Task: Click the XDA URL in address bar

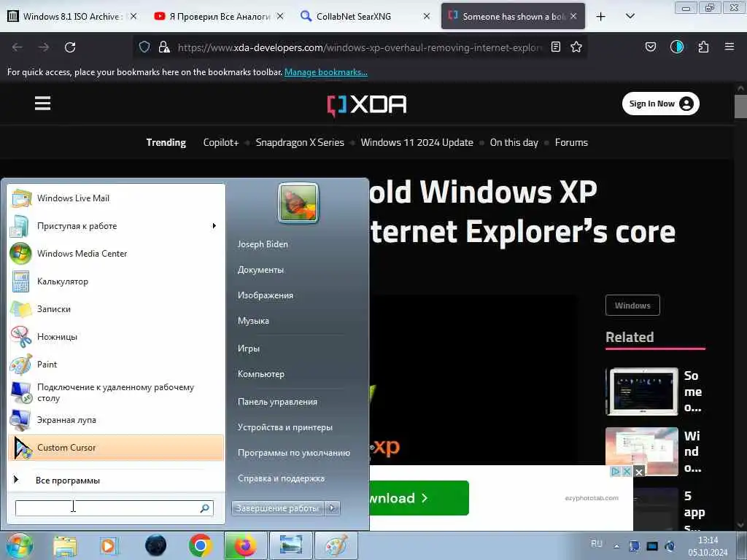Action: (x=360, y=47)
